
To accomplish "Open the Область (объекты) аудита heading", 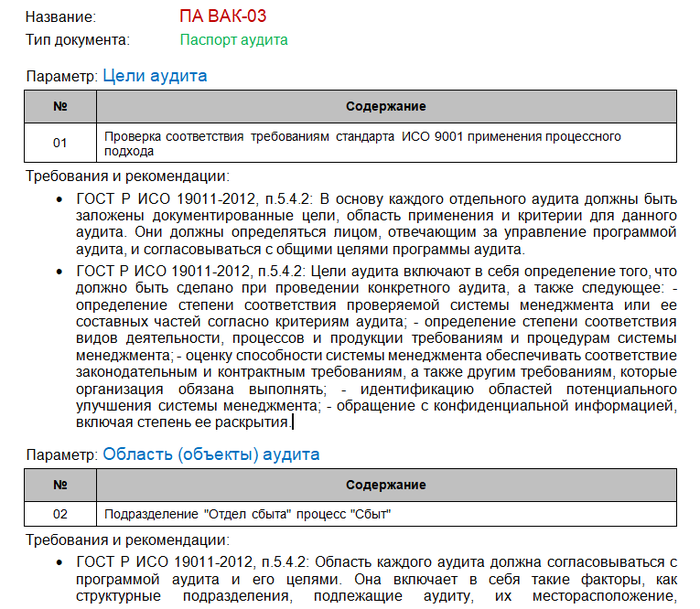I will 211,454.
